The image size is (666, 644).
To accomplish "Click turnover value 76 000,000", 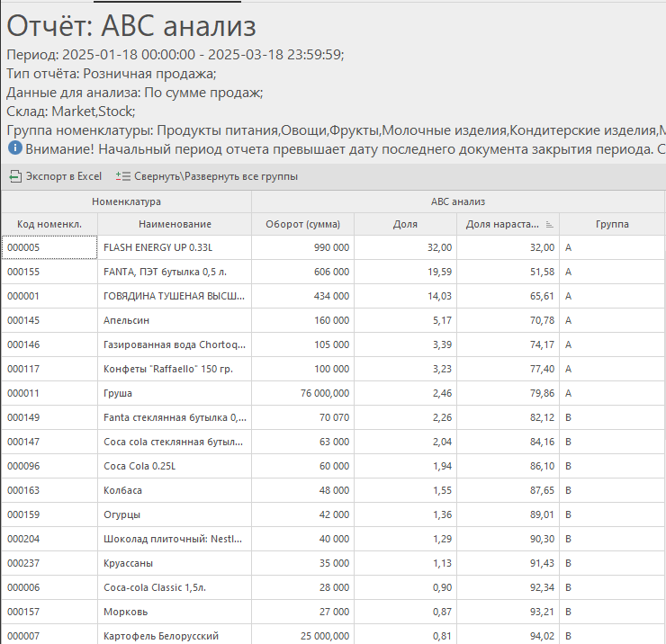I will (302, 393).
